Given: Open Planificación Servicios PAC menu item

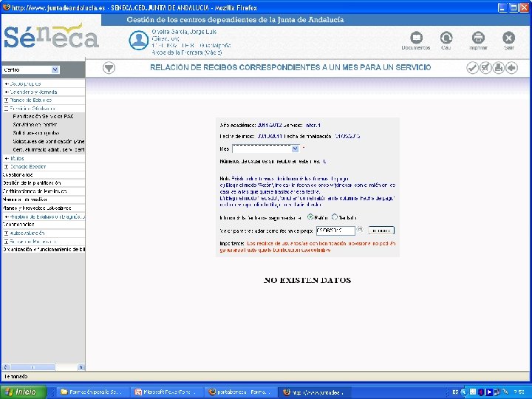Looking at the screenshot, I should point(43,117).
